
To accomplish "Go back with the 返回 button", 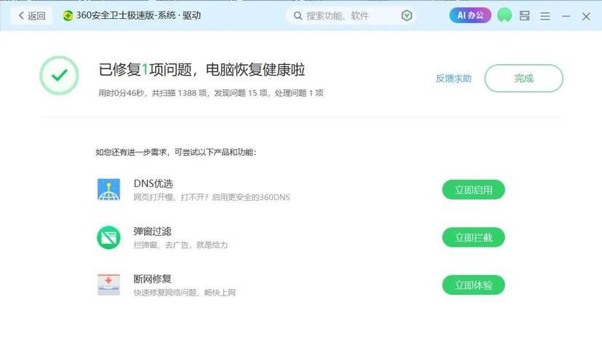I will (x=31, y=16).
